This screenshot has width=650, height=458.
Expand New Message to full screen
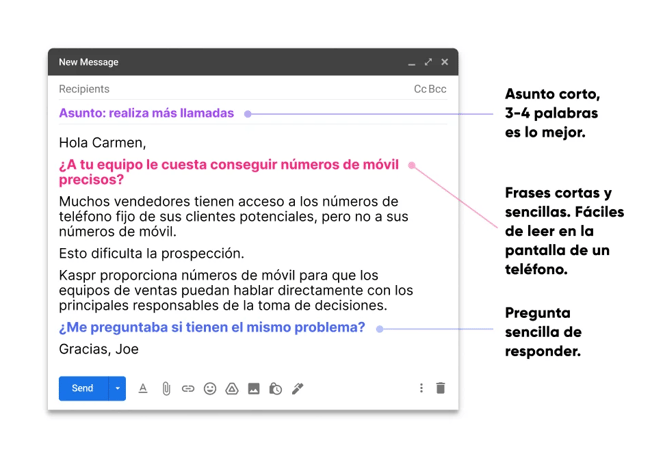click(428, 62)
